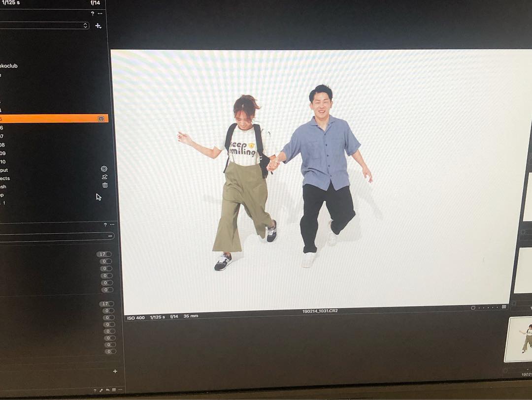Open the help question mark in the top library panel
The height and width of the screenshot is (400, 532).
point(92,14)
